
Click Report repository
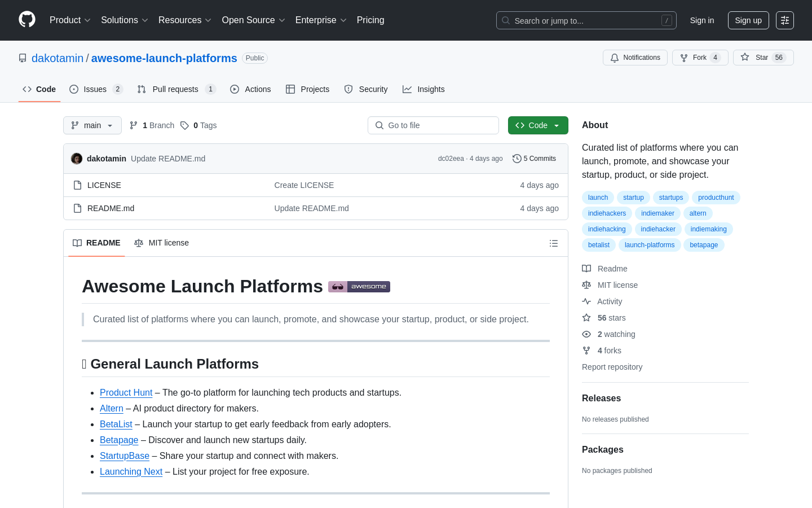click(612, 367)
